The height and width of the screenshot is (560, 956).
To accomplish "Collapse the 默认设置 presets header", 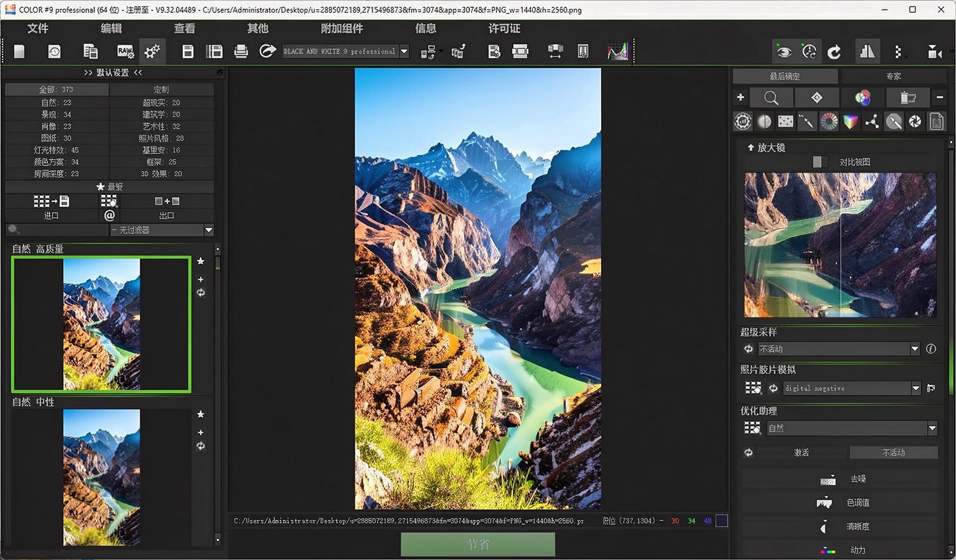I will click(x=113, y=73).
